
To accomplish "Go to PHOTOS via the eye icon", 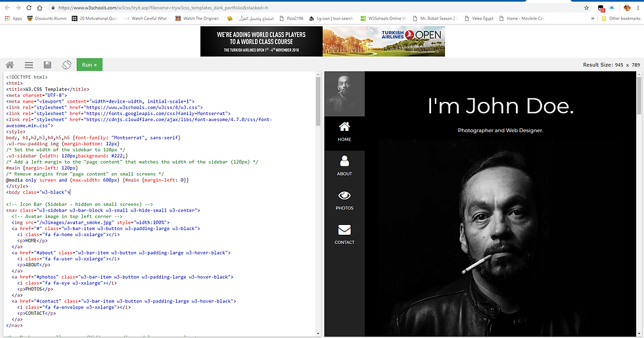I will (x=344, y=195).
